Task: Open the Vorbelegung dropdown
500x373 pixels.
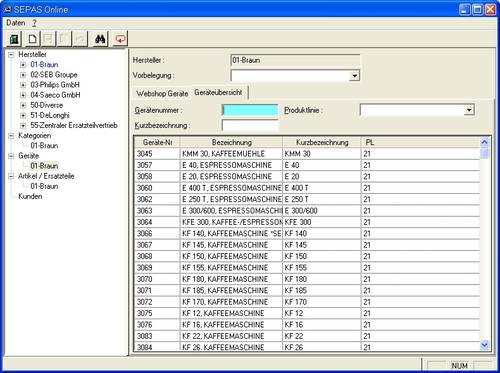Action: pos(354,76)
